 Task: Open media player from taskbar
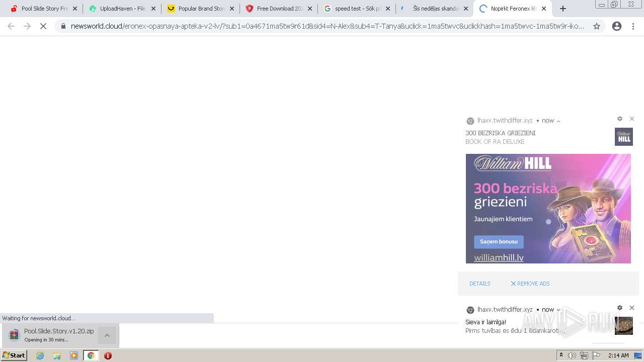74,355
